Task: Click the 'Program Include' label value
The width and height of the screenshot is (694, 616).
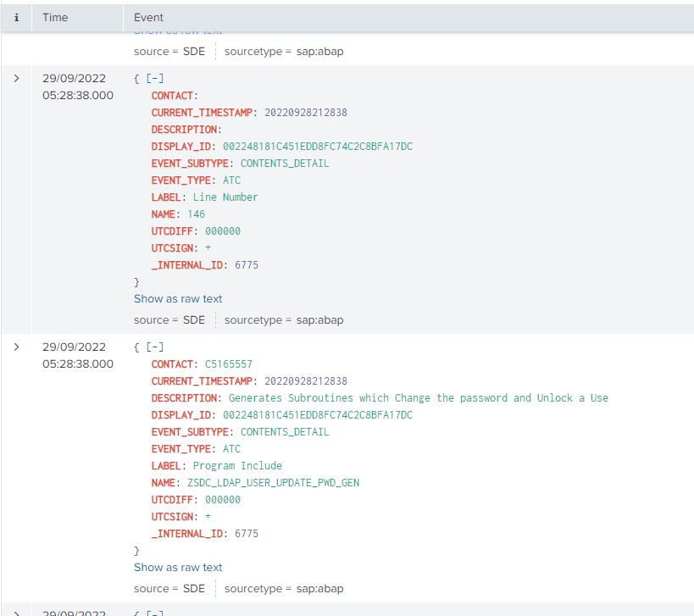Action: pyautogui.click(x=237, y=466)
